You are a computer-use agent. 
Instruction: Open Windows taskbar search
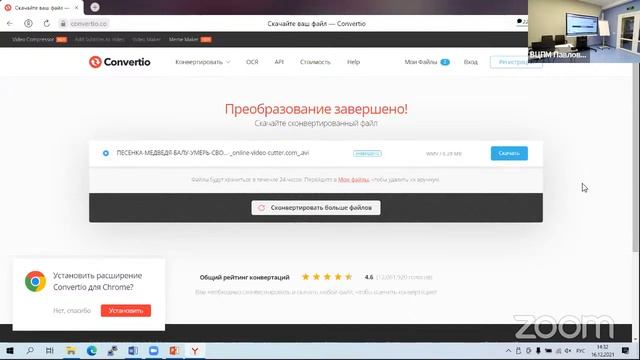30,351
